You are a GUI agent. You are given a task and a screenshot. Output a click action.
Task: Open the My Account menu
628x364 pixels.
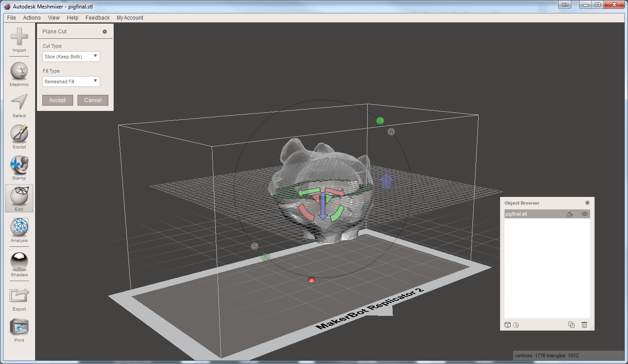pyautogui.click(x=130, y=18)
